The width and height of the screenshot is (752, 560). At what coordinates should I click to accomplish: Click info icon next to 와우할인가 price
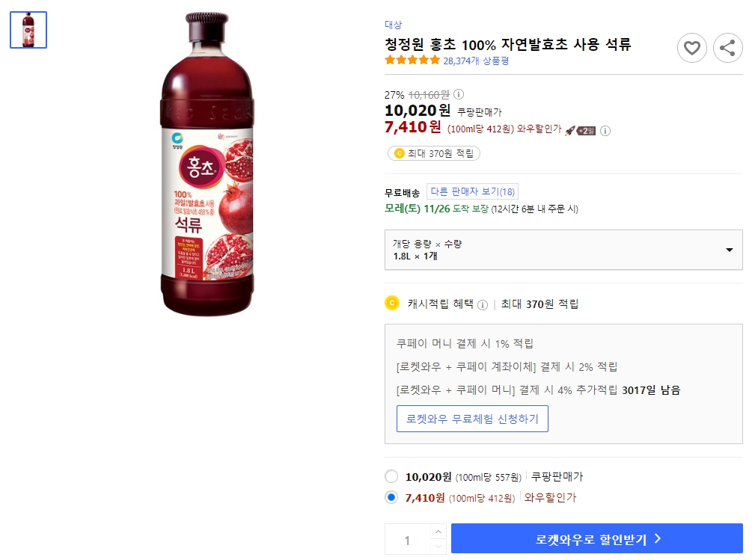click(x=605, y=131)
